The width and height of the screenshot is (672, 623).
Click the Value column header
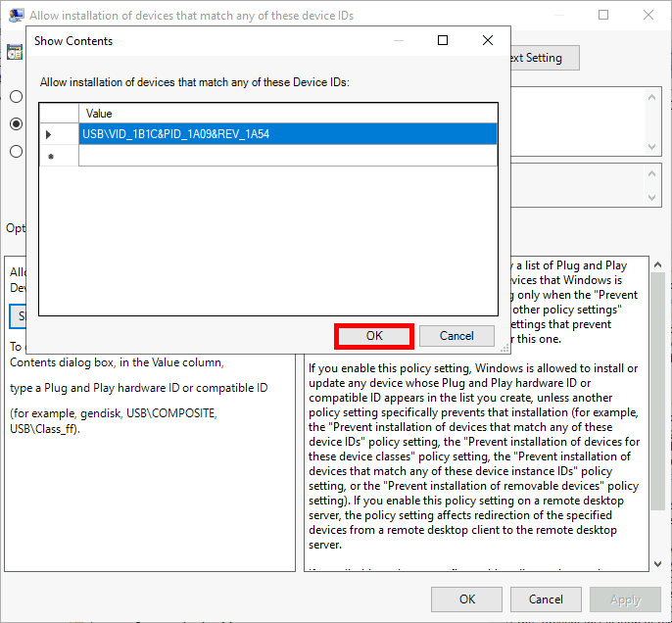[288, 114]
